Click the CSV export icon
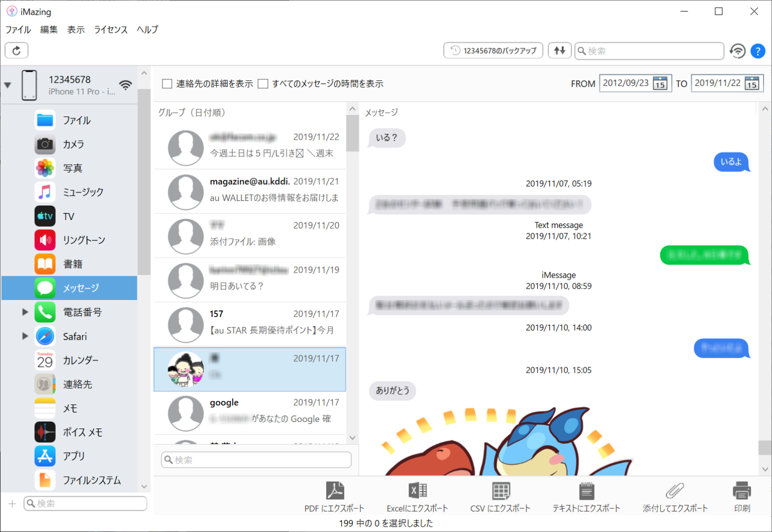 point(501,491)
